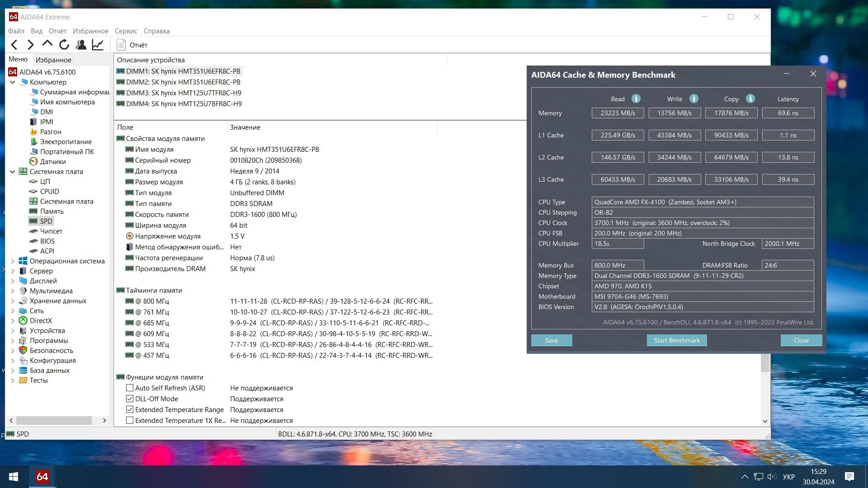Viewport: 868px width, 488px height.
Task: Open the Разгон overclock item
Action: (50, 132)
